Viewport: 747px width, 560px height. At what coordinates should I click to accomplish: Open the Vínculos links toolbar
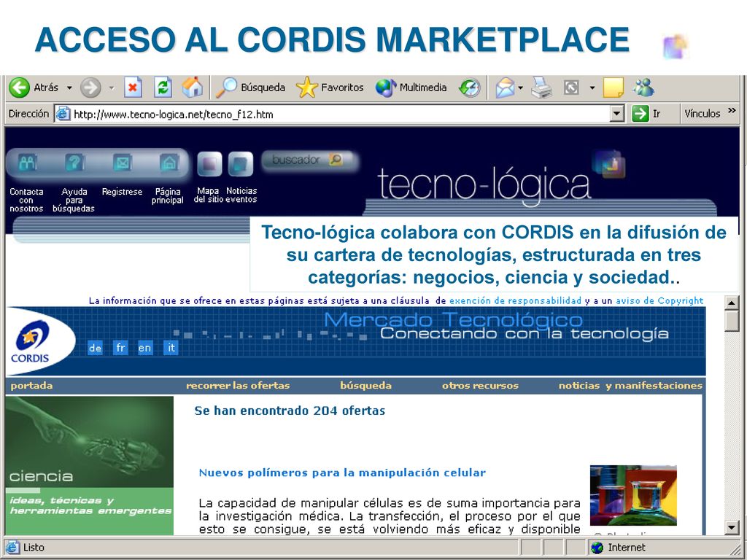coord(702,114)
